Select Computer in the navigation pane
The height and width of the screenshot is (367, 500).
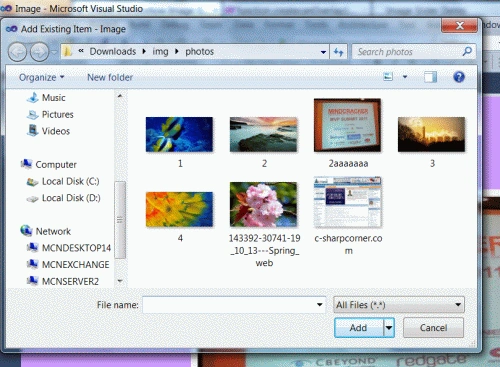click(56, 165)
